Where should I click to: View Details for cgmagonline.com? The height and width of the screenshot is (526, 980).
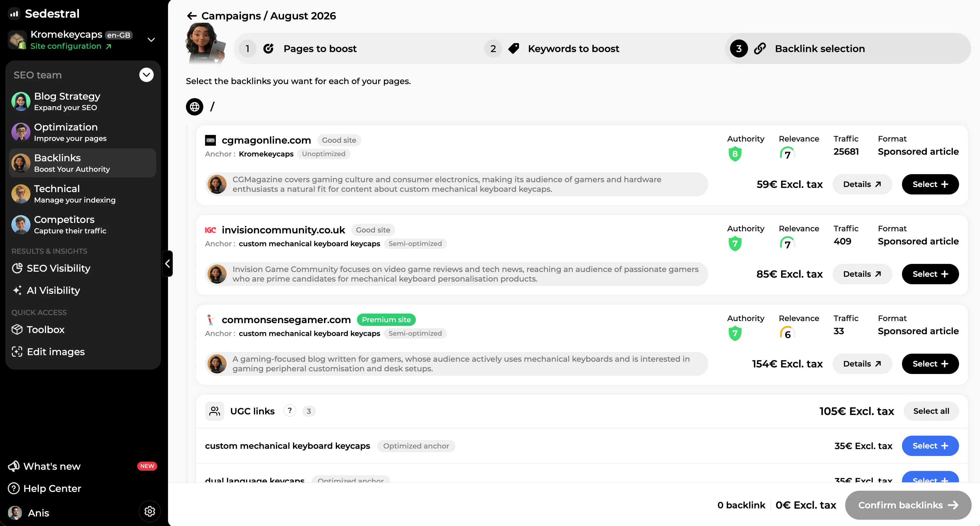tap(862, 184)
